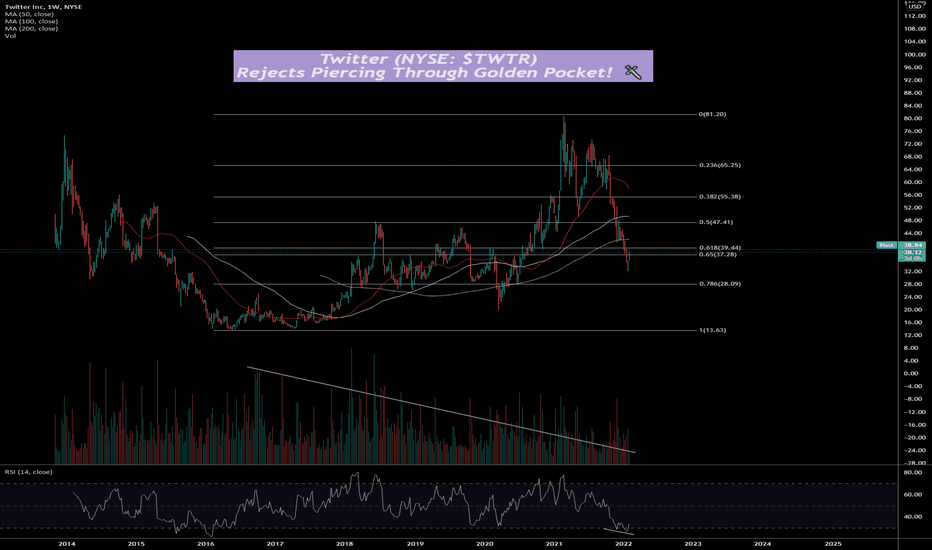Click the 38.84 post-market price label
The width and height of the screenshot is (932, 550).
coord(912,245)
